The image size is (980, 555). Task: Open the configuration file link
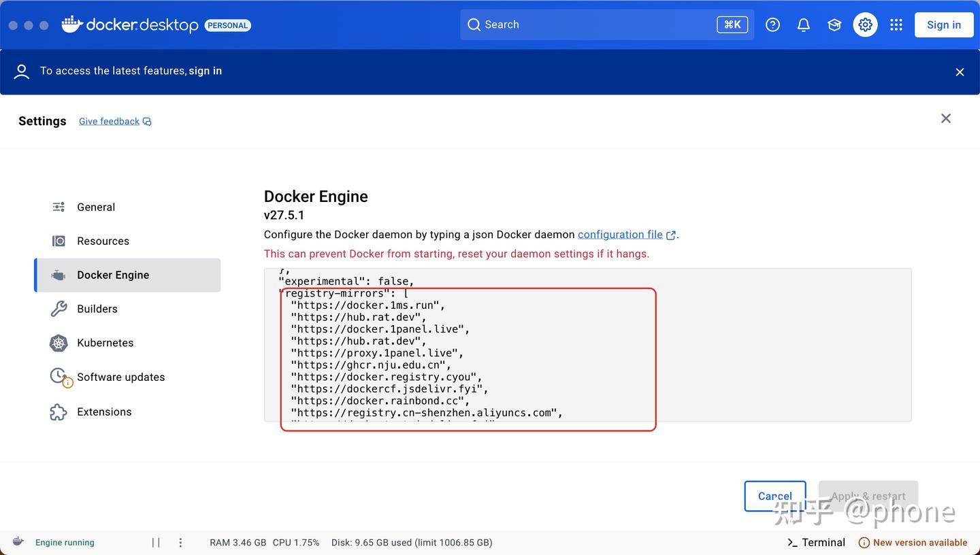pyautogui.click(x=620, y=235)
